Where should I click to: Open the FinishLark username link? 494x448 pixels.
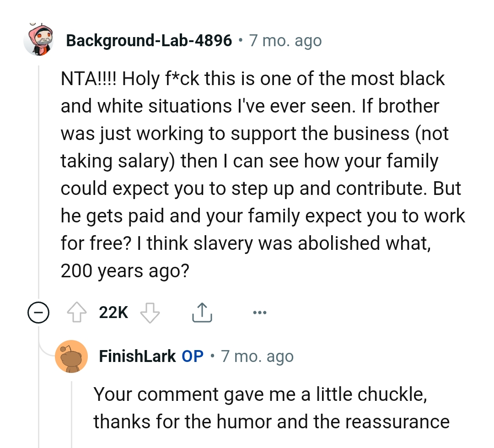point(137,356)
